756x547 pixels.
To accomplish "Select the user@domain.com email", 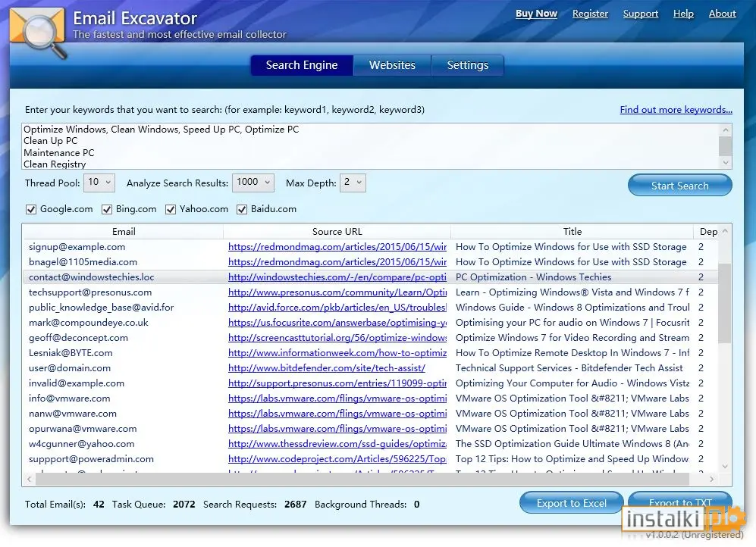I will coord(70,368).
